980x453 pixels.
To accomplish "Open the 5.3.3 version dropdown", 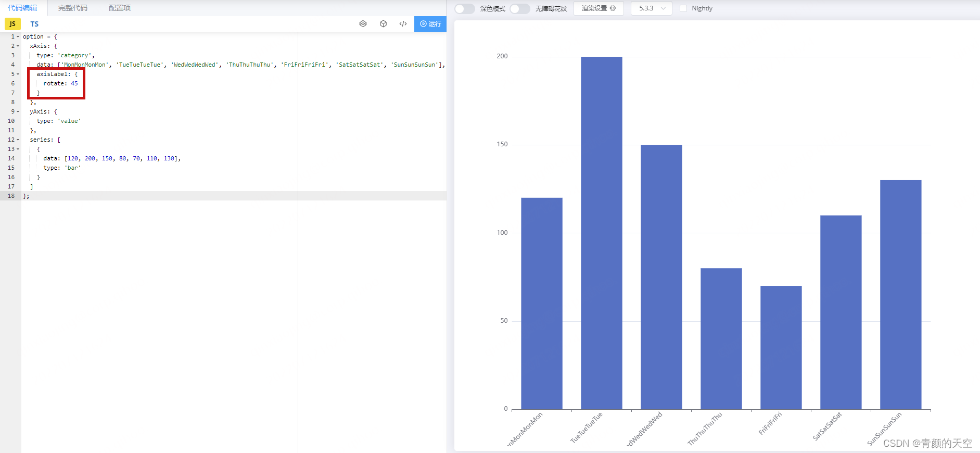I will (x=652, y=8).
